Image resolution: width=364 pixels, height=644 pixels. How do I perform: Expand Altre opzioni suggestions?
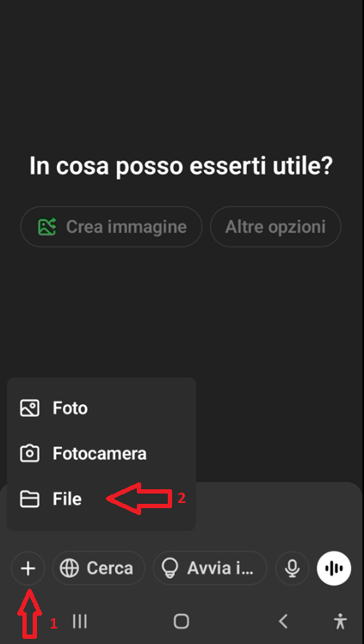[275, 227]
